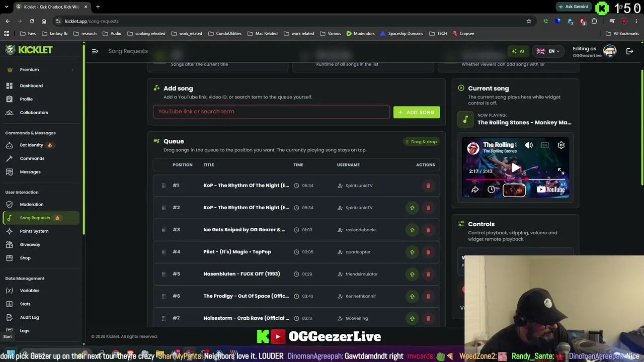Bookmark this page with the star icon
The image size is (644, 362).
[x=529, y=21]
